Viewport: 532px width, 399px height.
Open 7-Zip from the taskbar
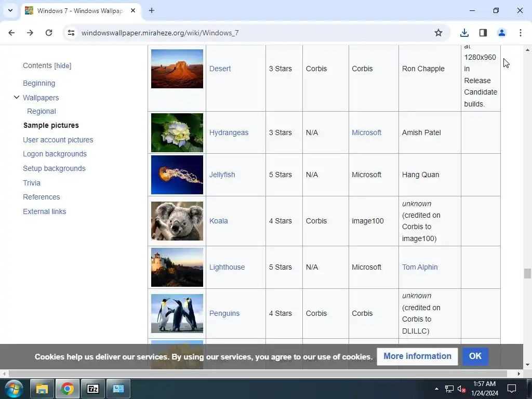point(93,389)
